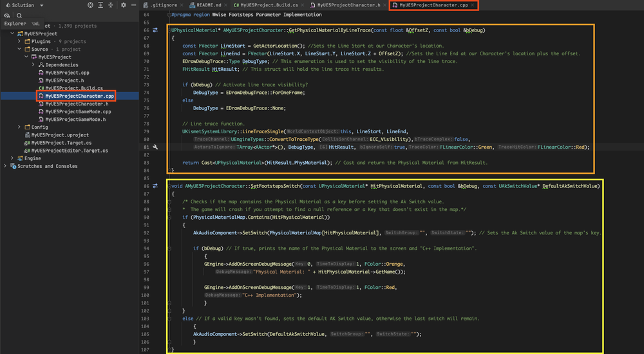Select MyUE5Project.cpp in the tree
644x354 pixels.
[x=68, y=73]
